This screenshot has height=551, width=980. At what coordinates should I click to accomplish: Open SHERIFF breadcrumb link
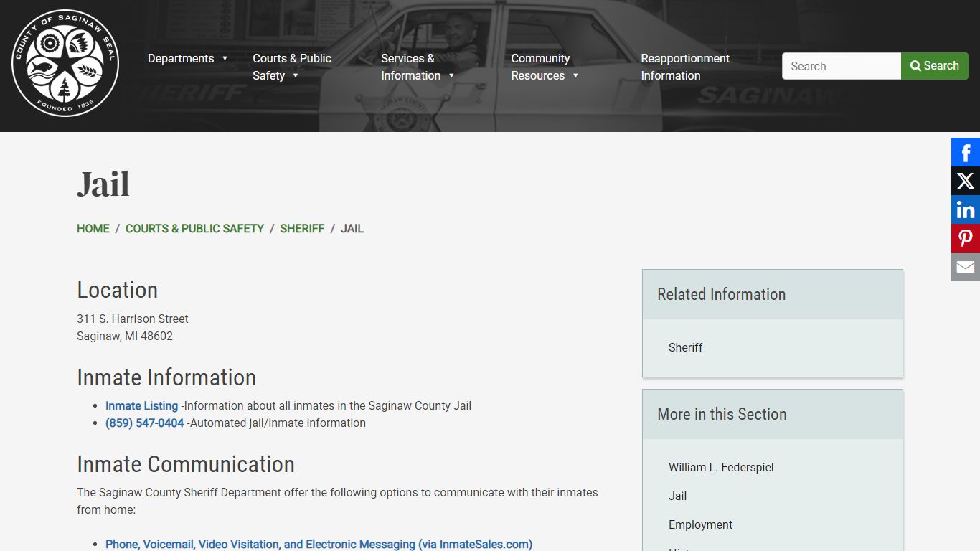tap(302, 228)
